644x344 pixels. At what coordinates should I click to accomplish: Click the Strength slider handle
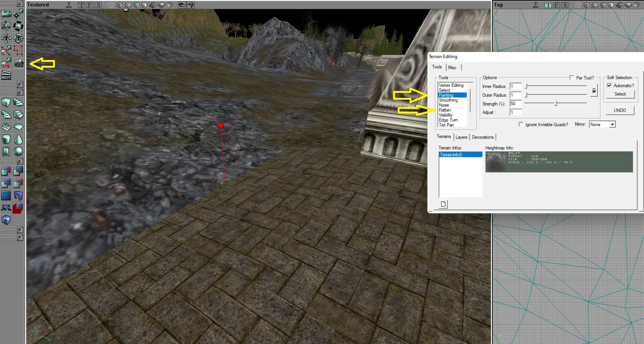556,103
